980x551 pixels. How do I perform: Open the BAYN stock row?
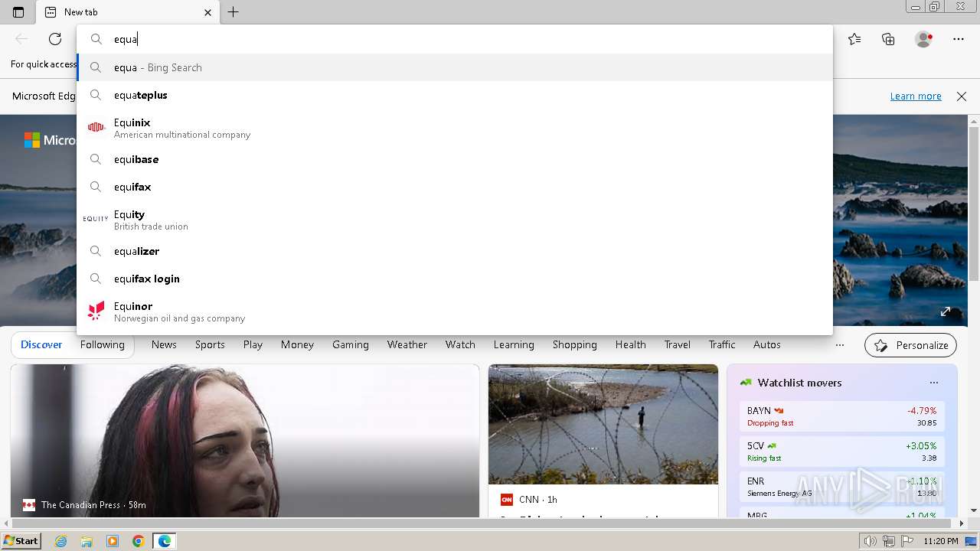(x=842, y=416)
